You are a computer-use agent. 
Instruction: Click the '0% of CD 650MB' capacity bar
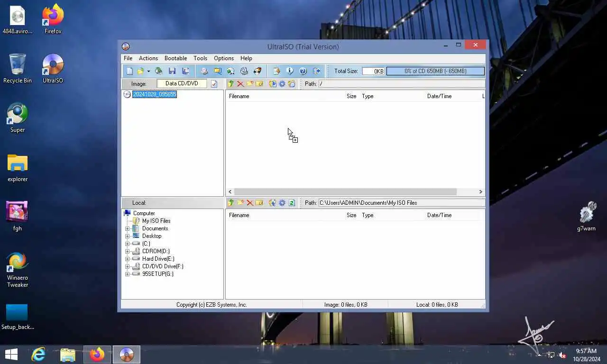[435, 71]
